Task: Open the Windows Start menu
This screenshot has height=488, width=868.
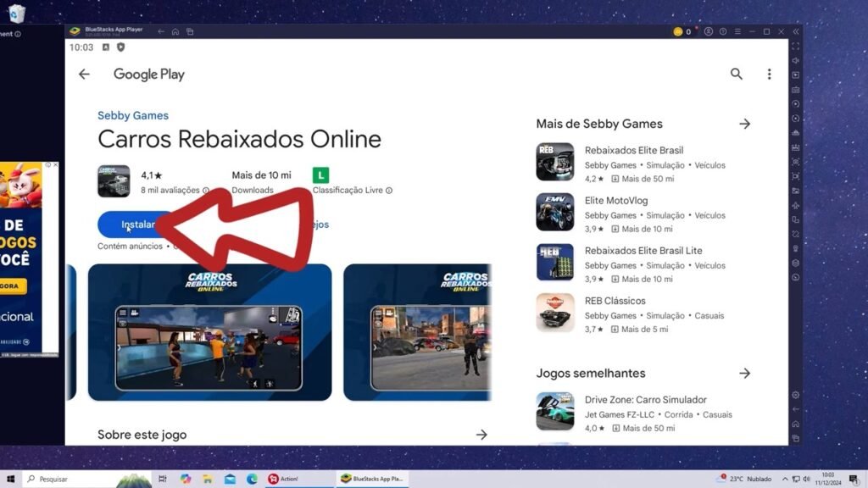Action: coord(10,479)
